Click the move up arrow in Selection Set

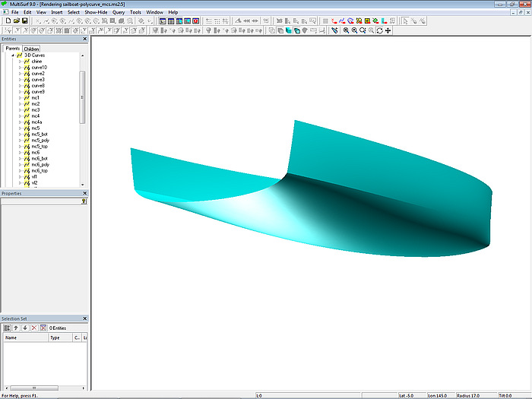16,328
